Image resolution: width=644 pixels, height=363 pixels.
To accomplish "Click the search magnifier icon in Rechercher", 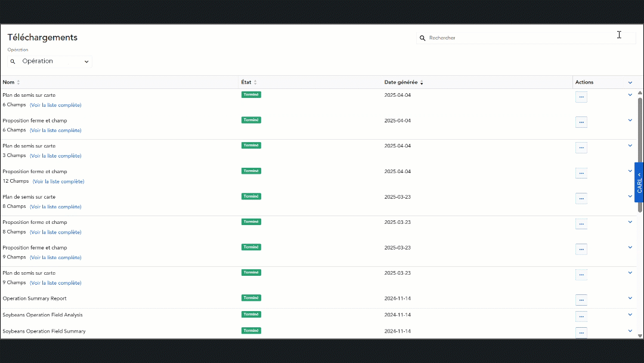I will click(422, 38).
